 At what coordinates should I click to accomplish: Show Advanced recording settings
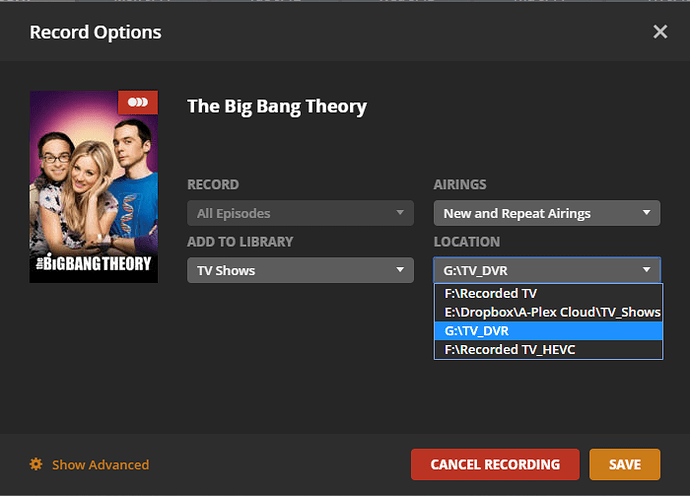(100, 464)
